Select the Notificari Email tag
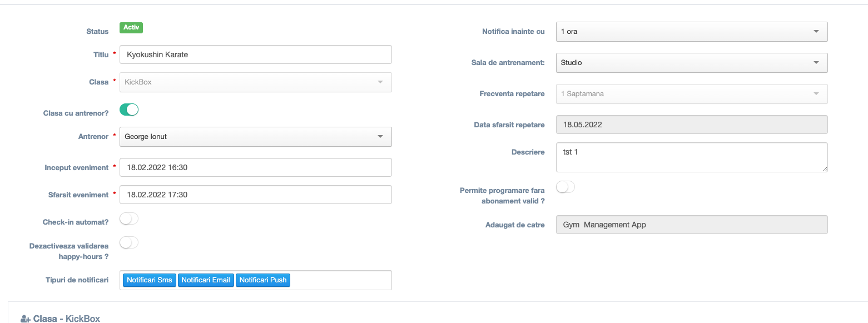The image size is (868, 323). [x=206, y=280]
